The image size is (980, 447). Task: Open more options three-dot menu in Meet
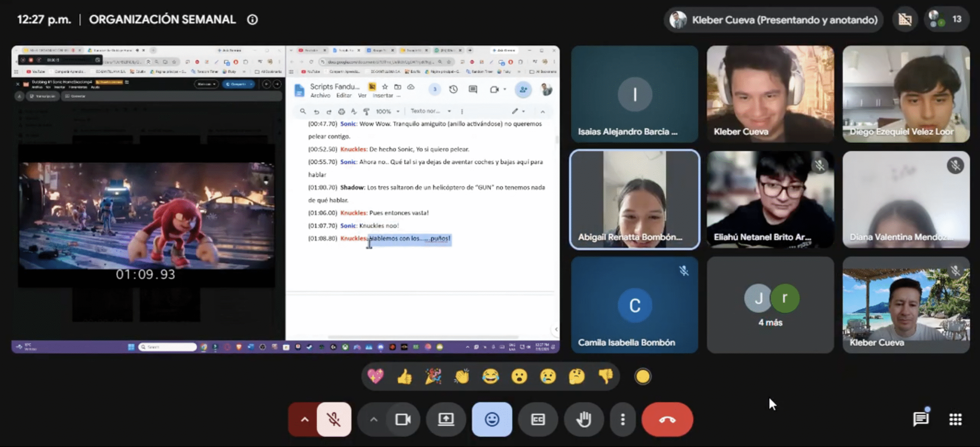[x=623, y=419]
